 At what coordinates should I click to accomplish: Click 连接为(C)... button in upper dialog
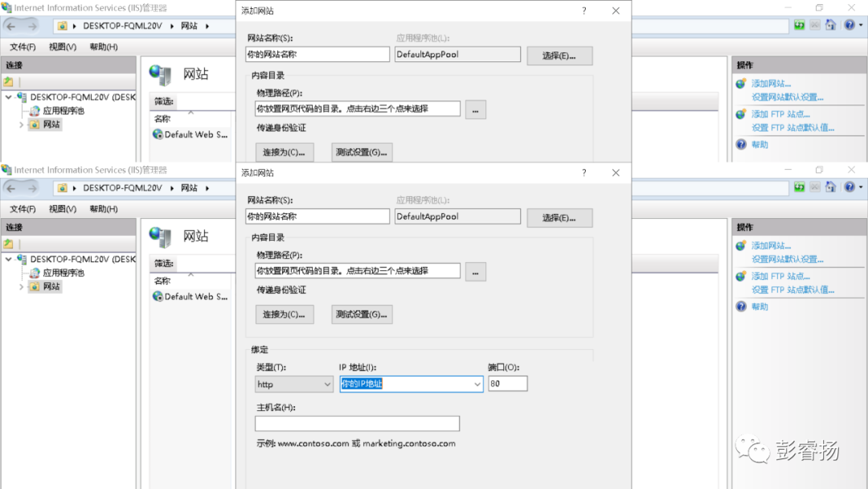tap(285, 152)
